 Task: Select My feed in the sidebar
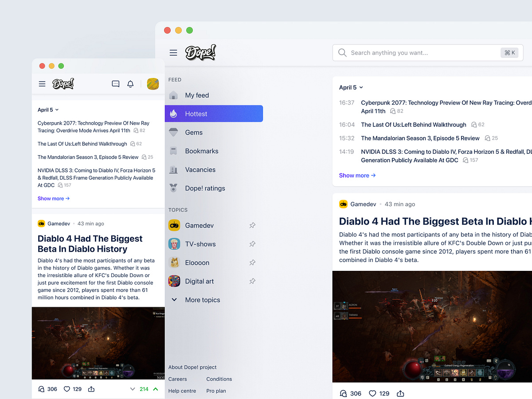coord(197,95)
